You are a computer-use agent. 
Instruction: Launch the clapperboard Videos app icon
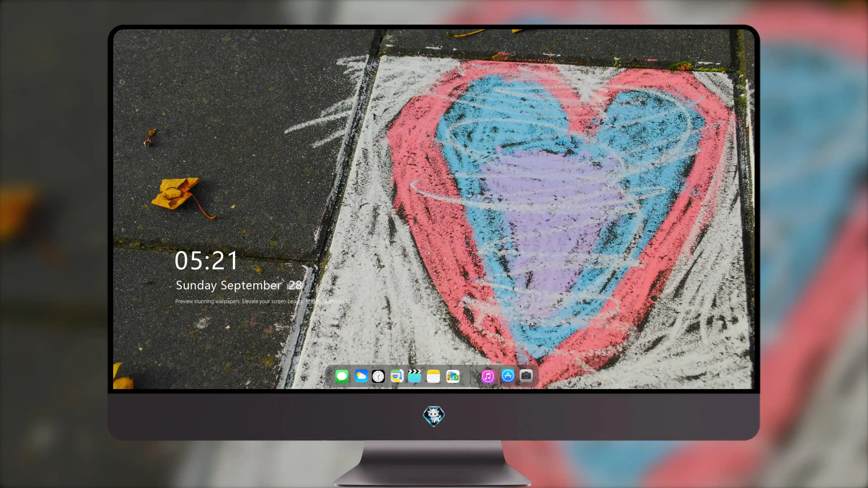[415, 376]
